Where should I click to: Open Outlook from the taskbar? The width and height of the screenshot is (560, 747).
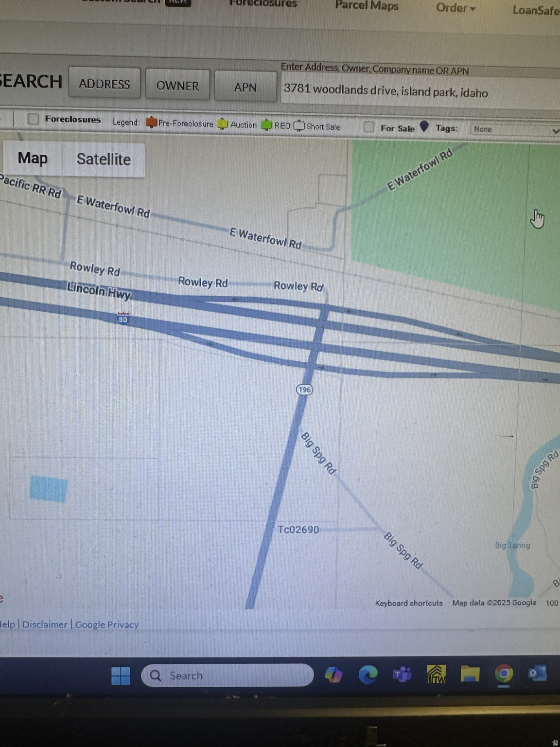pos(537,674)
